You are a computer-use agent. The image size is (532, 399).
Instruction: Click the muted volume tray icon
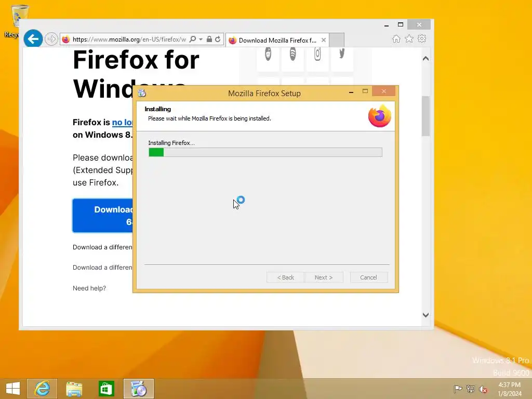(x=483, y=389)
